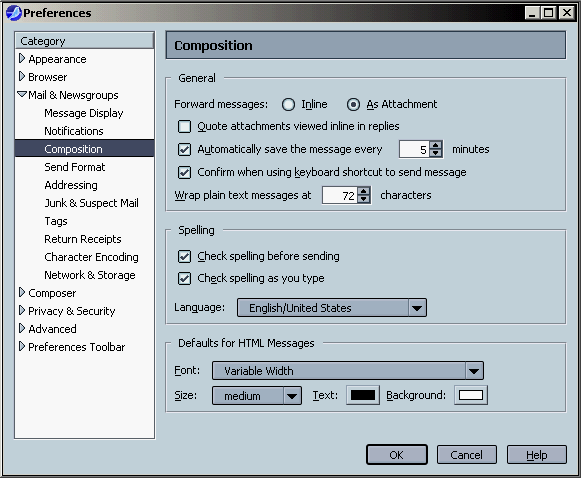Open Character Encoding preferences
Viewport: 581px width, 478px height.
91,257
